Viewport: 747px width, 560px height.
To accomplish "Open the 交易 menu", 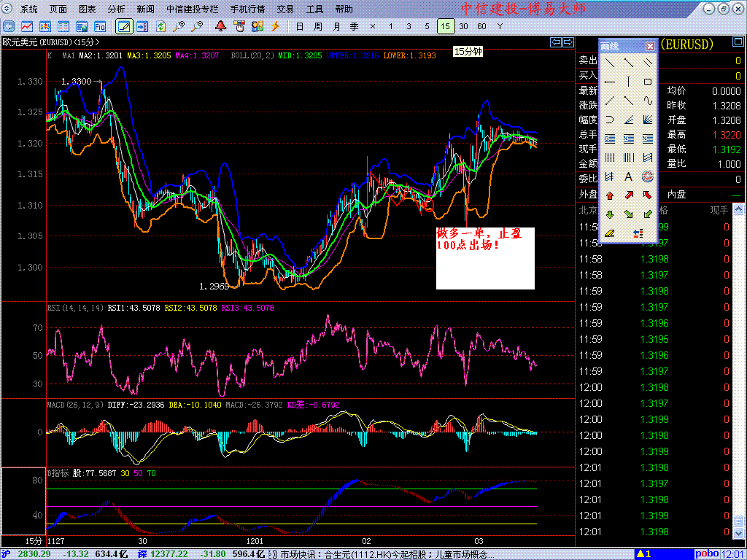I will coord(285,9).
